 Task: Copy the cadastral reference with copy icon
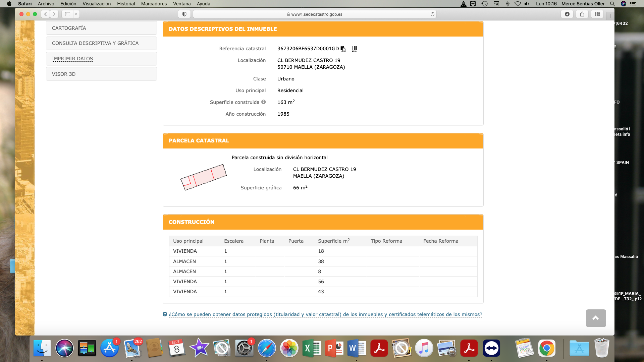coord(343,49)
